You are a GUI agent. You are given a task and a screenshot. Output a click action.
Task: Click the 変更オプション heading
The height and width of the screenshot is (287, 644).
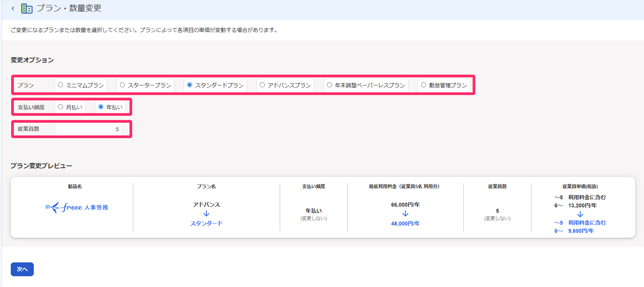coord(32,60)
